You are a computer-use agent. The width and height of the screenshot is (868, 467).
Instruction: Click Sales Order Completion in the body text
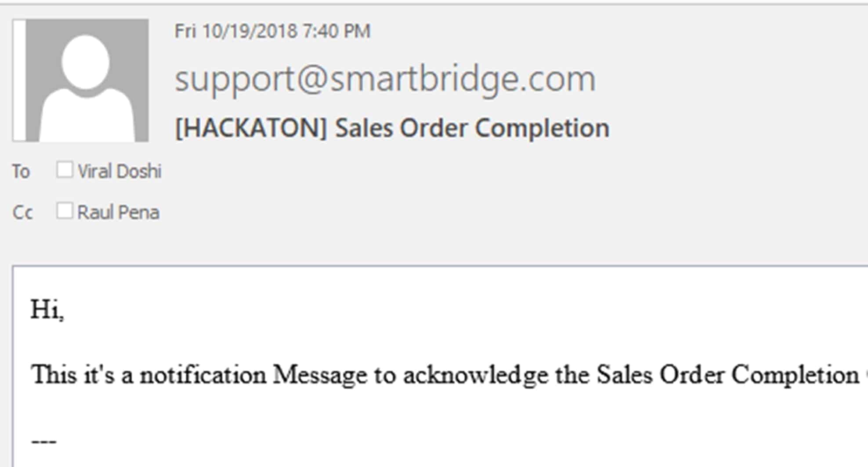[728, 376]
